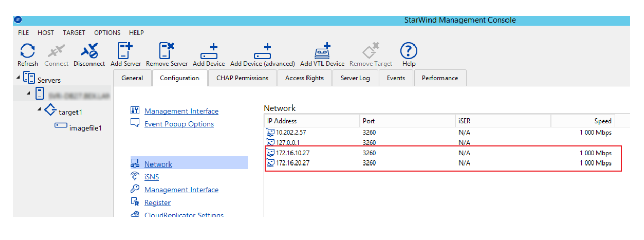Click the adapter icon for 172.16.10.27
Viewport: 644px width, 240px height.
click(x=270, y=153)
